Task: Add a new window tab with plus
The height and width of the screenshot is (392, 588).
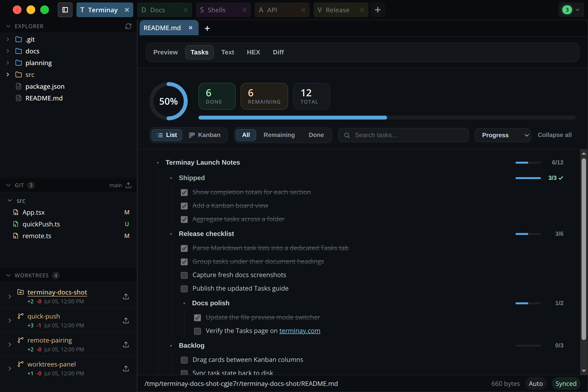Action: click(378, 10)
